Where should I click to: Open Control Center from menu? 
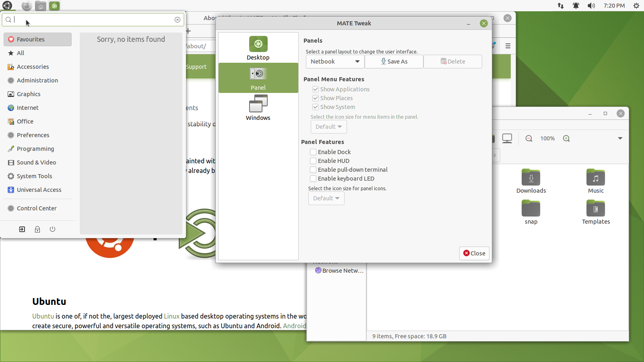[x=37, y=208]
